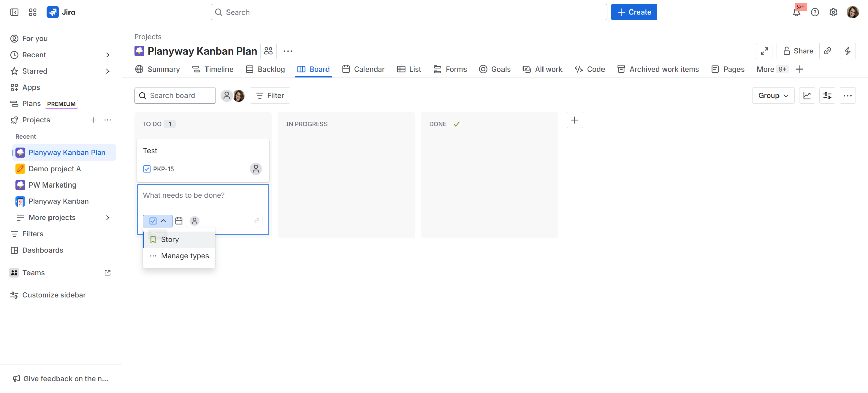Expand the More projects chevron

point(108,218)
